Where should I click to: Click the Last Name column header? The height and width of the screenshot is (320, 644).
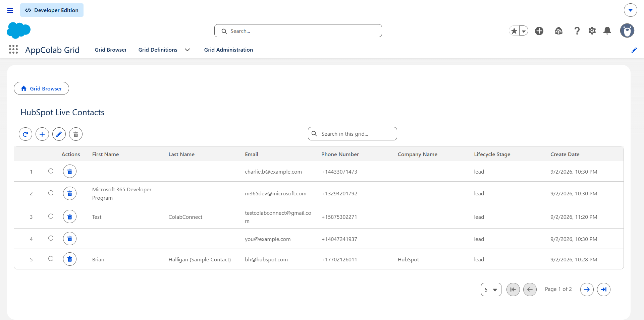point(181,154)
